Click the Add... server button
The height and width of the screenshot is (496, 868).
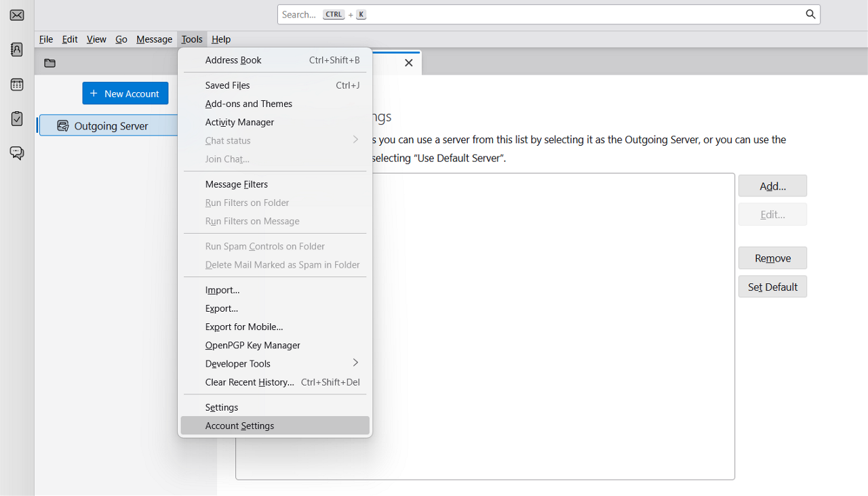tap(772, 186)
